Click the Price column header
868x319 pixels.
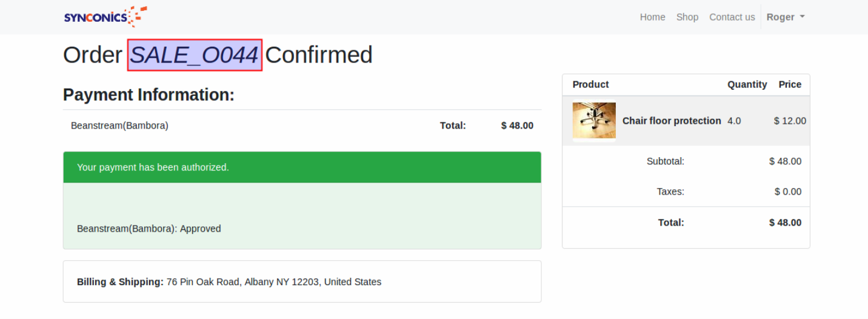click(790, 84)
